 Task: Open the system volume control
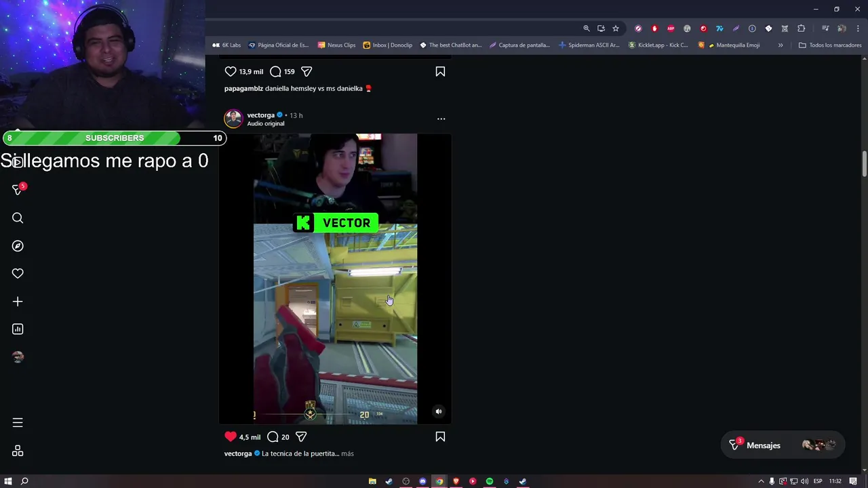click(804, 481)
